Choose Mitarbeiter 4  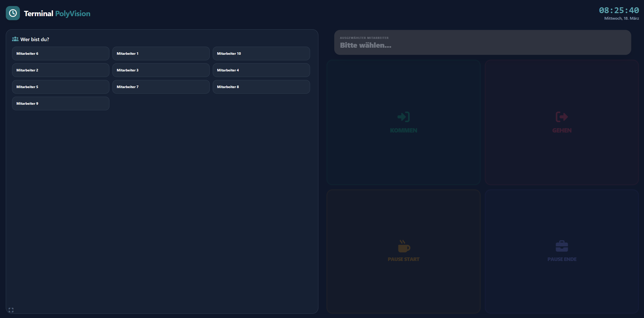(x=261, y=70)
